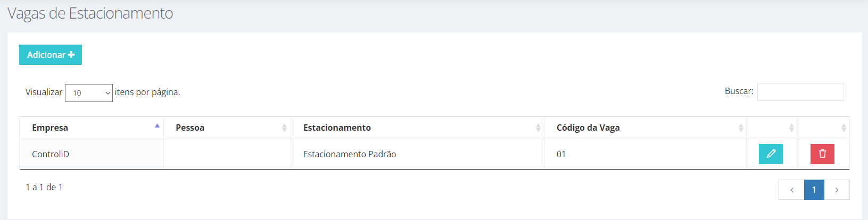This screenshot has height=220, width=868.
Task: Go to next page chevron
Action: pos(837,190)
